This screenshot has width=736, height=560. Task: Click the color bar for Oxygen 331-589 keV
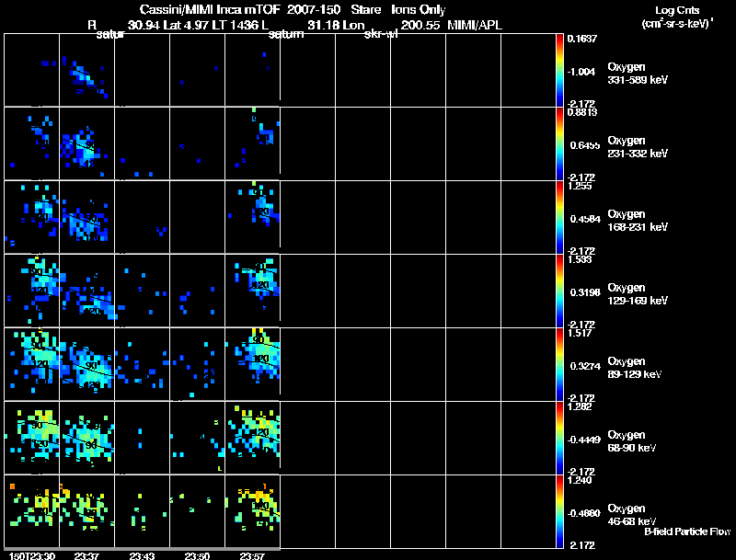(x=559, y=71)
